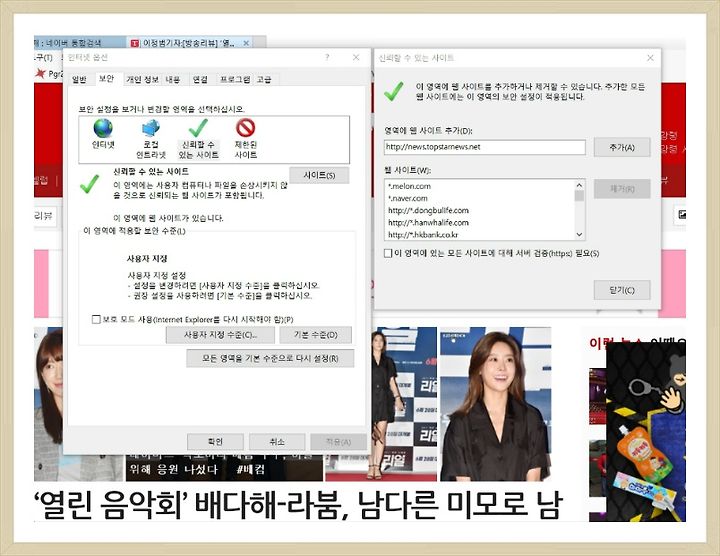Close the 신뢰할 수 있는 사이트 dialog
This screenshot has width=720, height=556.
(650, 57)
